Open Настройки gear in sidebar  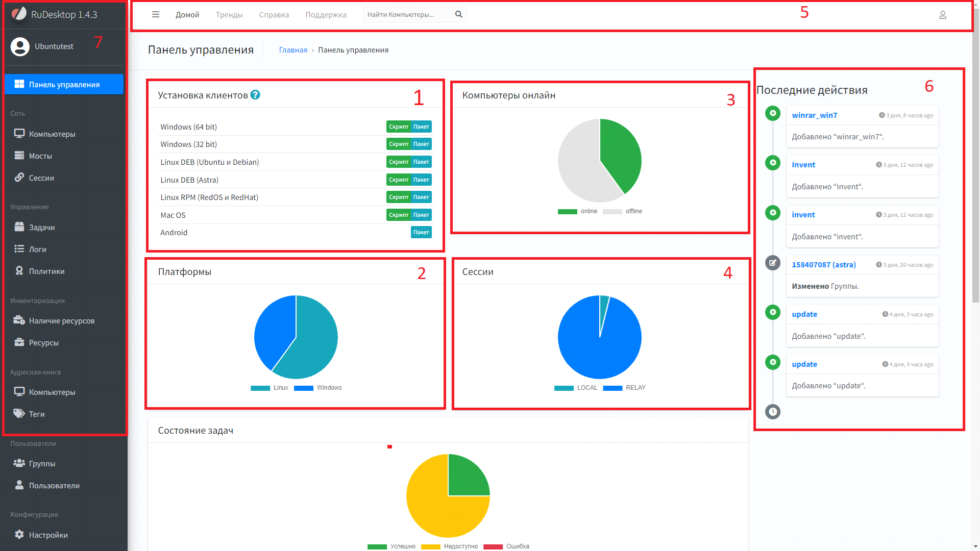48,535
